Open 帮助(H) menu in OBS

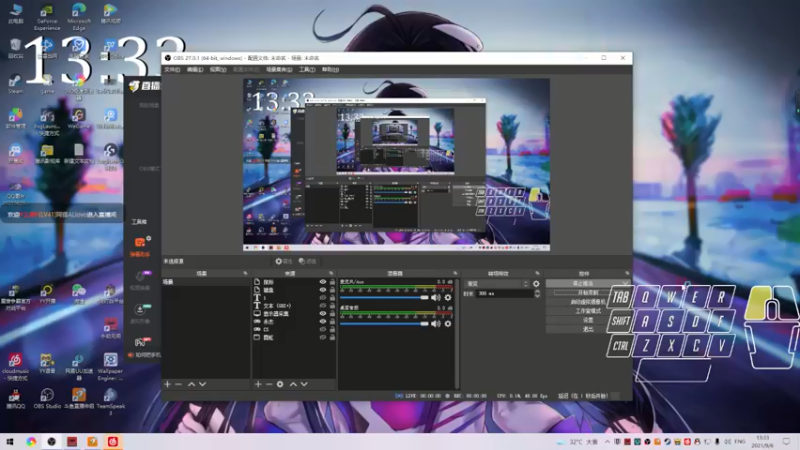point(330,69)
